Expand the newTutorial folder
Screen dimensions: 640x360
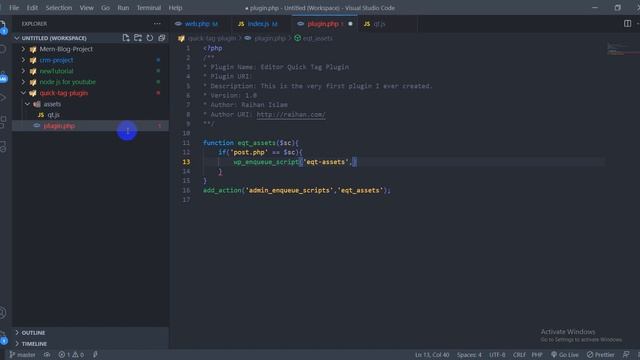23,71
